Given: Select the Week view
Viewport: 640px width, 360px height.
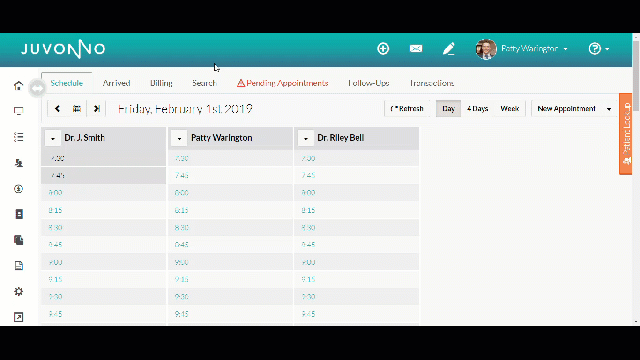Looking at the screenshot, I should (509, 109).
